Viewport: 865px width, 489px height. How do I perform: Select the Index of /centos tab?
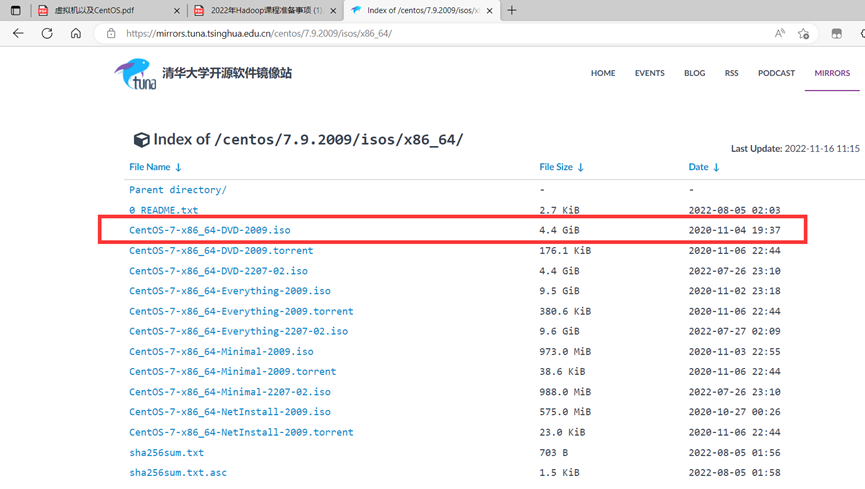pos(423,10)
